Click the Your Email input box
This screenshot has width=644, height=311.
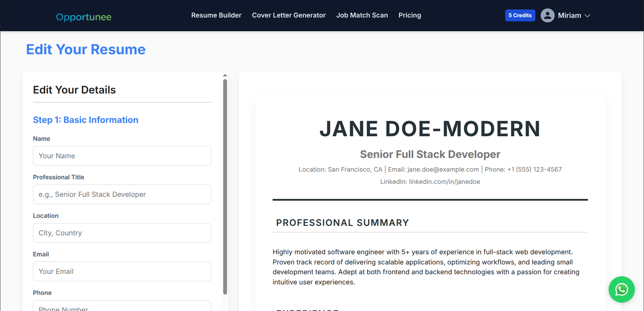click(122, 271)
